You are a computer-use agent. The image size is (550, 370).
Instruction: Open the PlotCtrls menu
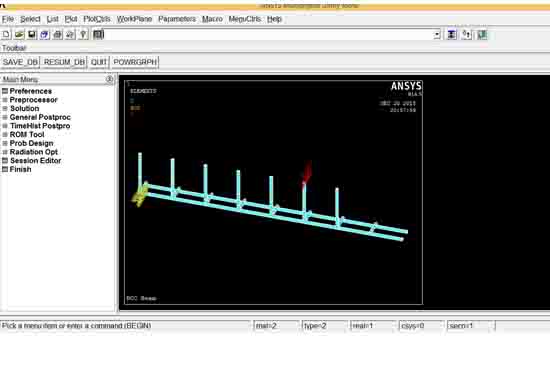pyautogui.click(x=97, y=19)
